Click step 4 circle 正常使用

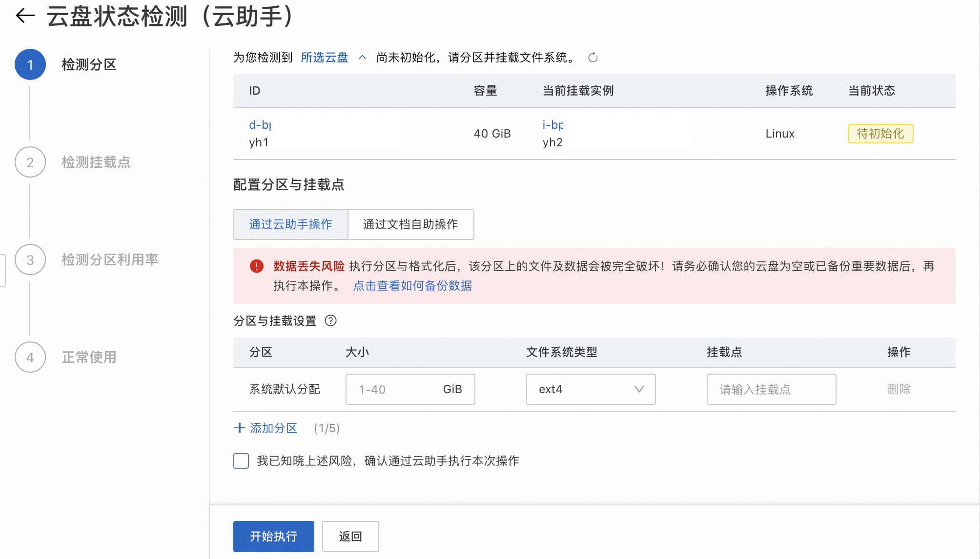(30, 357)
